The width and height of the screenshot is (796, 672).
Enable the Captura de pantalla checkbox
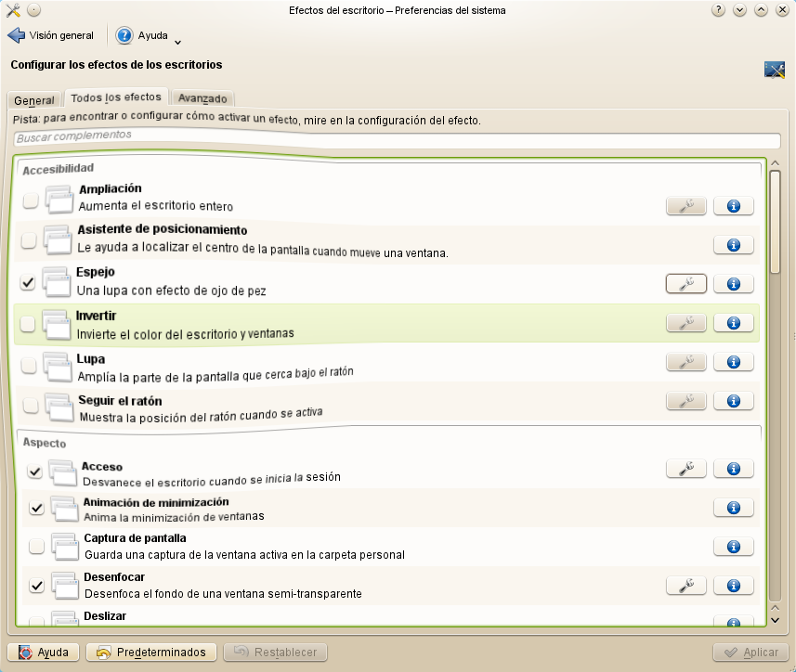coord(36,546)
